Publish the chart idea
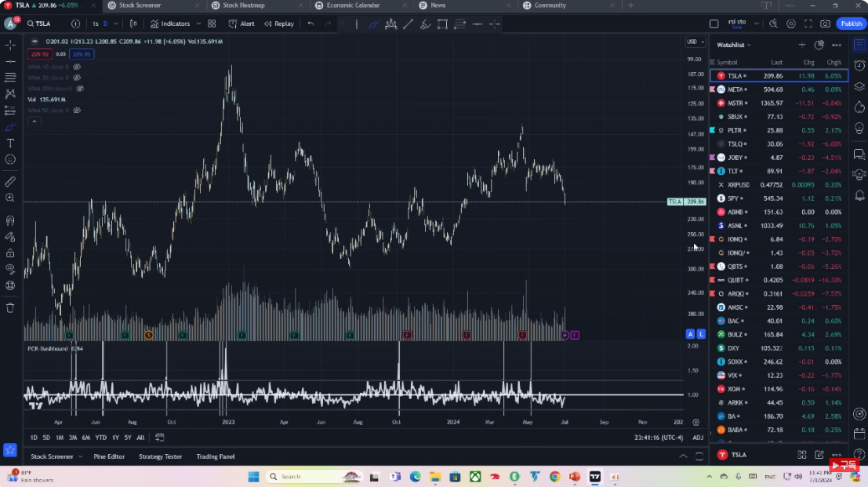The width and height of the screenshot is (868, 487). (x=851, y=24)
